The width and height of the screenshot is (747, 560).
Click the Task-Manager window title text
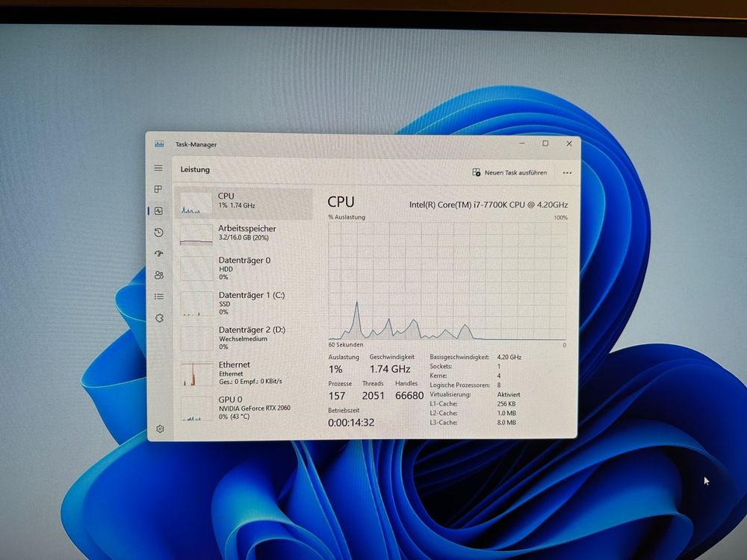pos(196,144)
